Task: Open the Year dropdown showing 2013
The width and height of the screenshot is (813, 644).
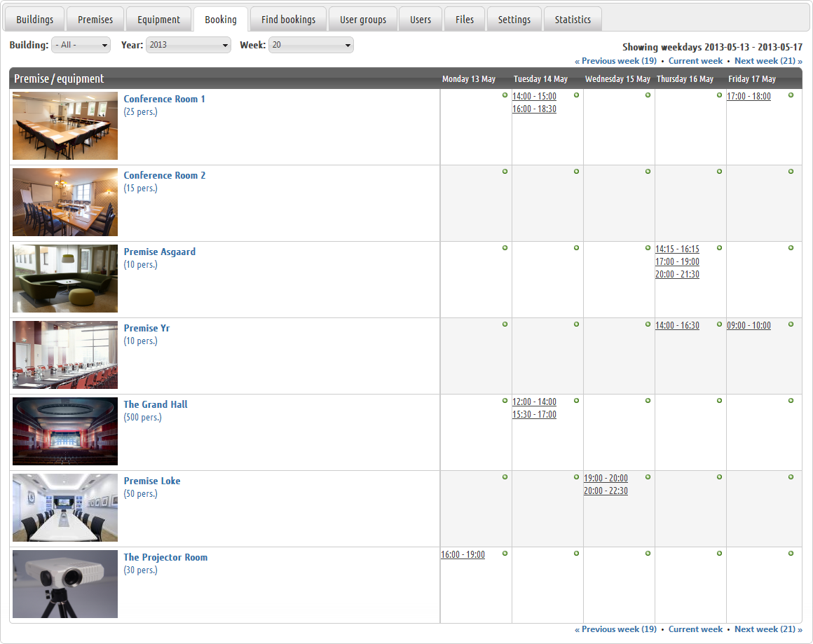Action: [x=189, y=45]
